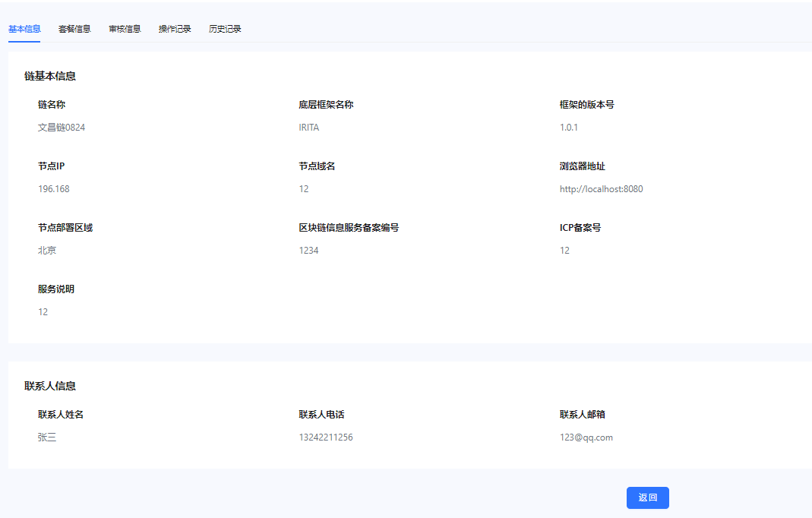The image size is (812, 518).
Task: Select the version value 1.0.1
Action: [569, 128]
